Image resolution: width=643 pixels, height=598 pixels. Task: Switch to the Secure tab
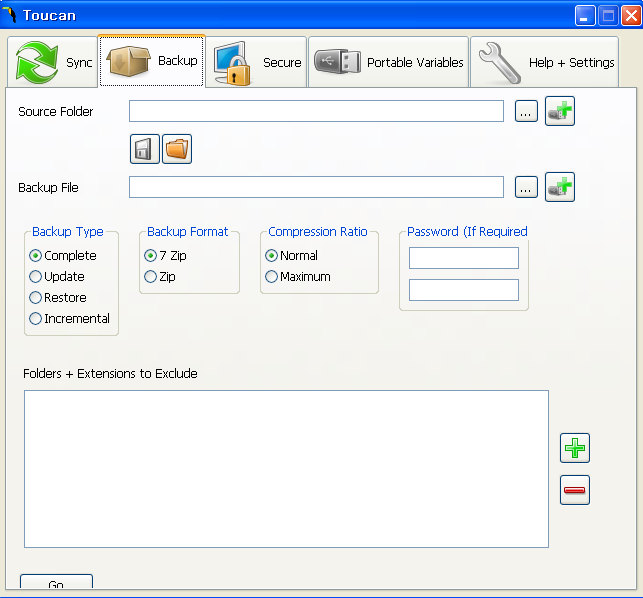(256, 62)
